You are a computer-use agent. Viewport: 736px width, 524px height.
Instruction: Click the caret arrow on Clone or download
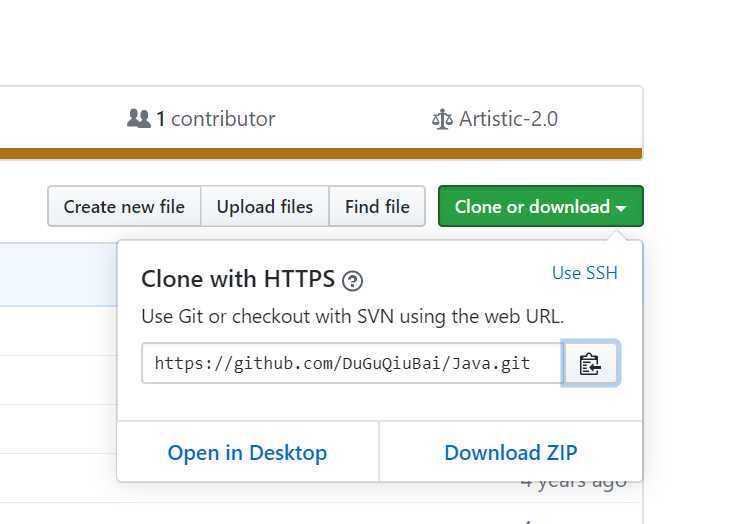622,208
